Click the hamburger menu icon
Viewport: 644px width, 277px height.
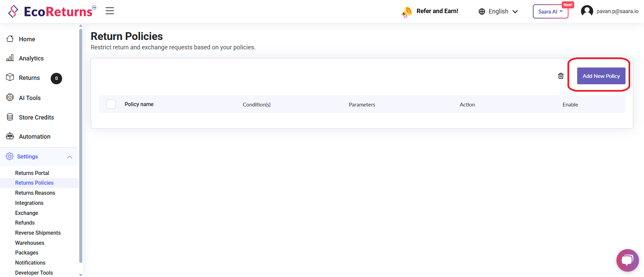pos(110,11)
